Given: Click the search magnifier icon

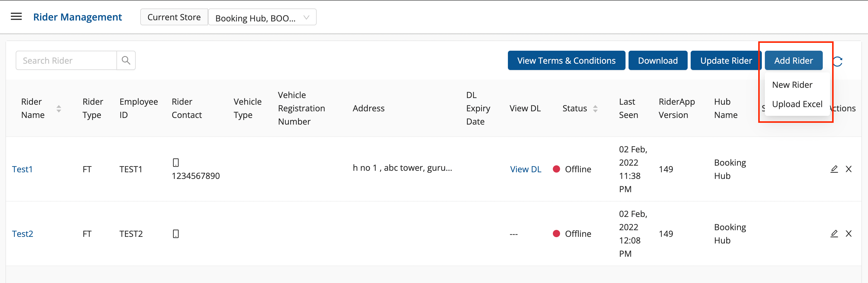Looking at the screenshot, I should point(126,61).
